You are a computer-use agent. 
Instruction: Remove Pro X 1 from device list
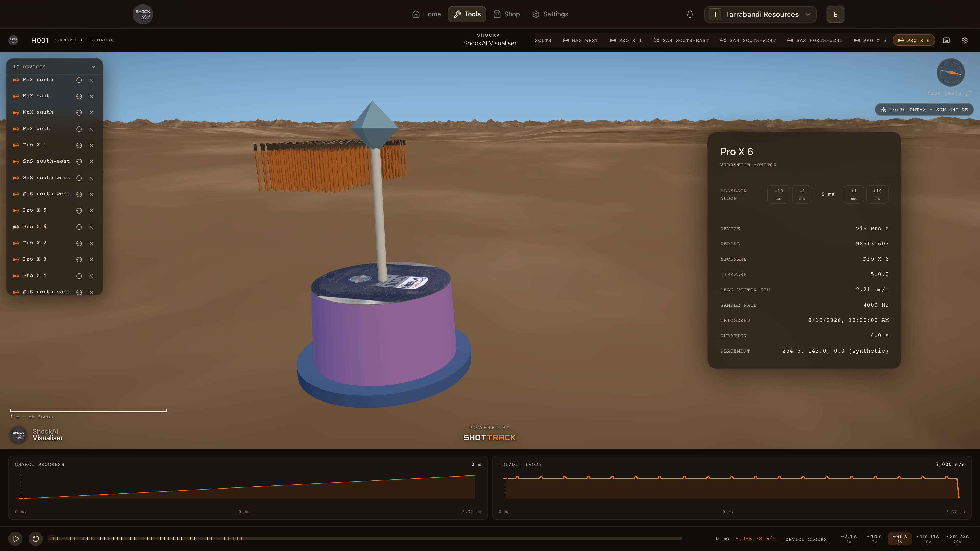91,145
